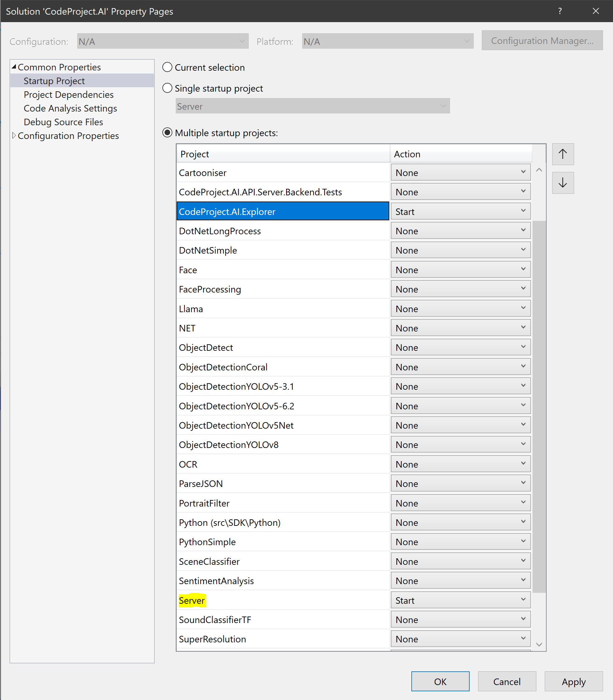
Task: Open the Startup Project page
Action: [54, 81]
